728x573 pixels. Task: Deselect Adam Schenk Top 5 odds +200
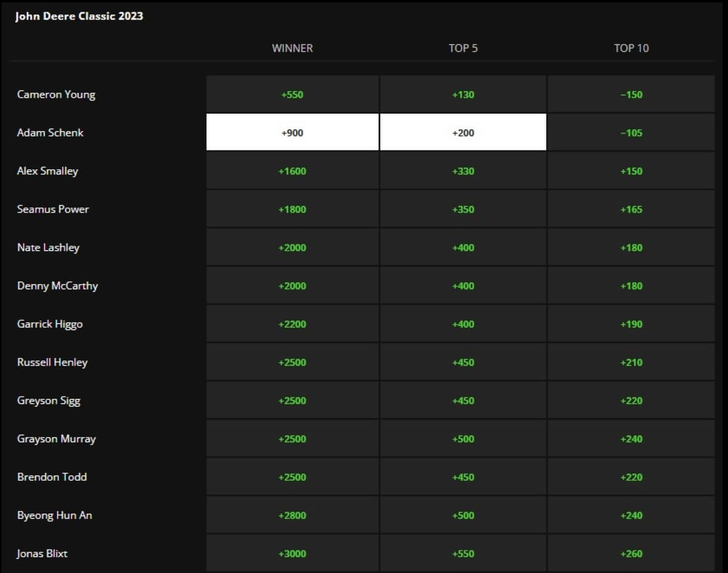pos(463,132)
